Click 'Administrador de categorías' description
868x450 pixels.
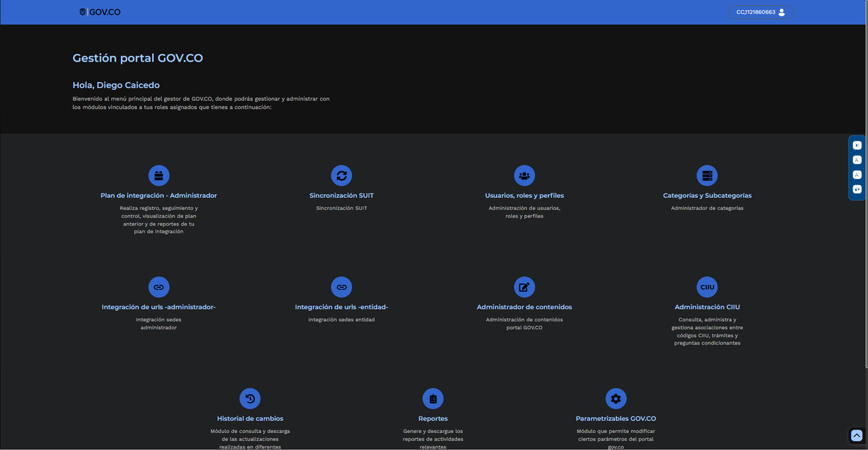[707, 208]
